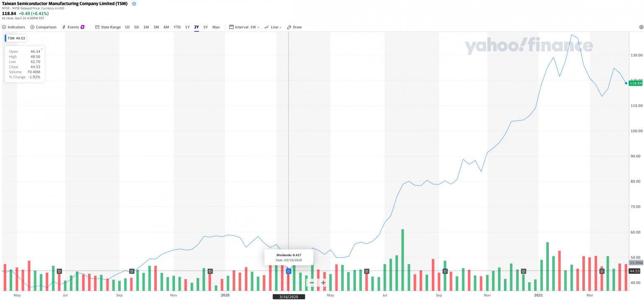Add TSM to watchlist with star icon
Screen dimensions: 644x301
click(134, 3)
